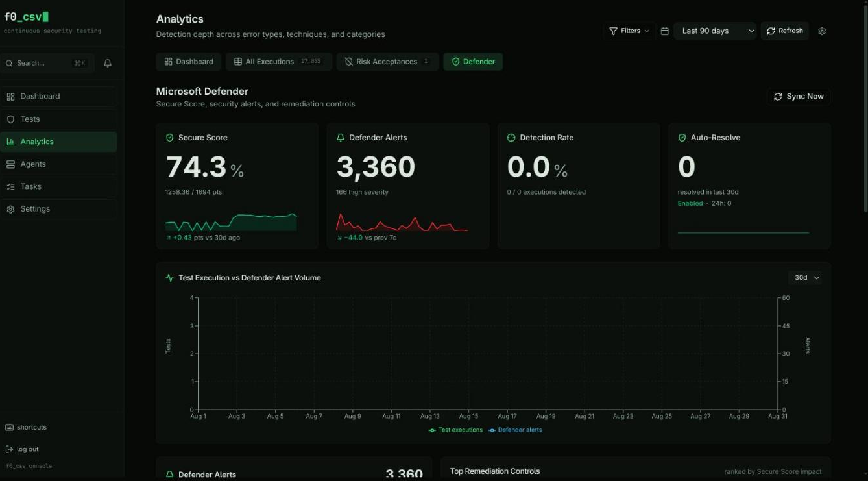Click the refresh arrows icon in Refresh
Viewport: 868px width, 481px height.
click(771, 31)
